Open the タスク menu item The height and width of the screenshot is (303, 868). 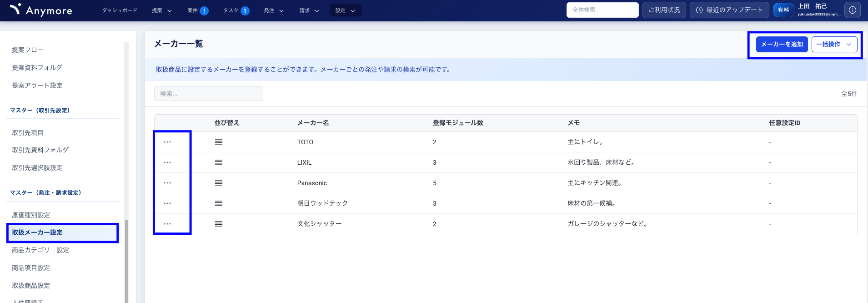(x=231, y=10)
